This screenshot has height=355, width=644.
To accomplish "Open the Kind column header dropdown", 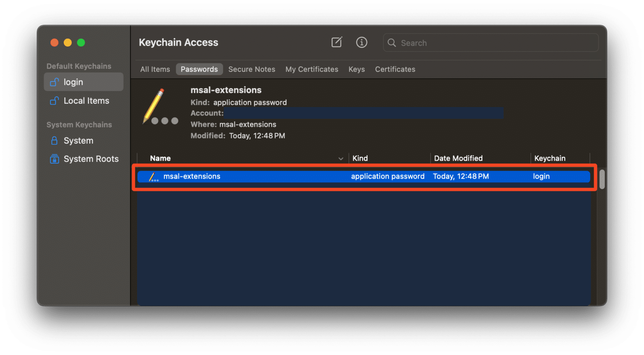I will [x=360, y=158].
